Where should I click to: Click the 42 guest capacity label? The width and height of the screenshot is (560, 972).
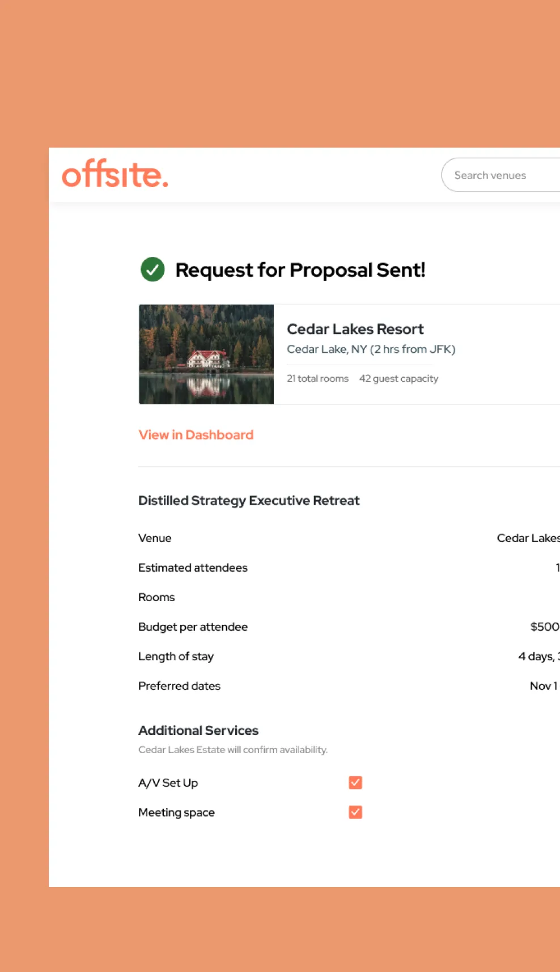pos(399,378)
